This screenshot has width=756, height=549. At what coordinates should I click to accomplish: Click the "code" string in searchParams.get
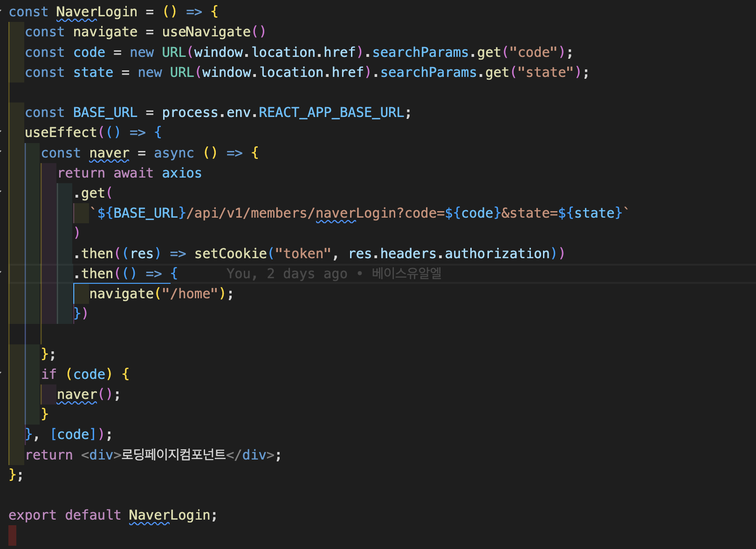point(534,52)
